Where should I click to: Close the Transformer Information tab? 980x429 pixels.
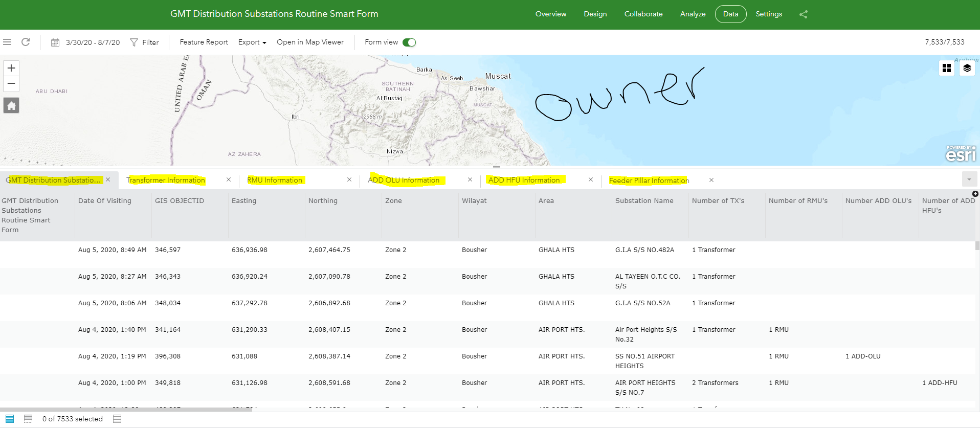[x=229, y=179]
